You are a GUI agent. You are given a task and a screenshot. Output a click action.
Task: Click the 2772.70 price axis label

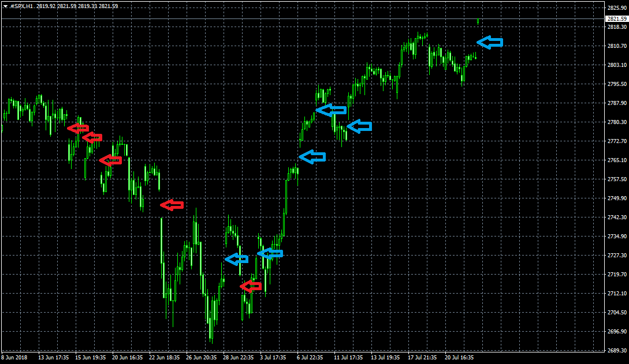617,141
